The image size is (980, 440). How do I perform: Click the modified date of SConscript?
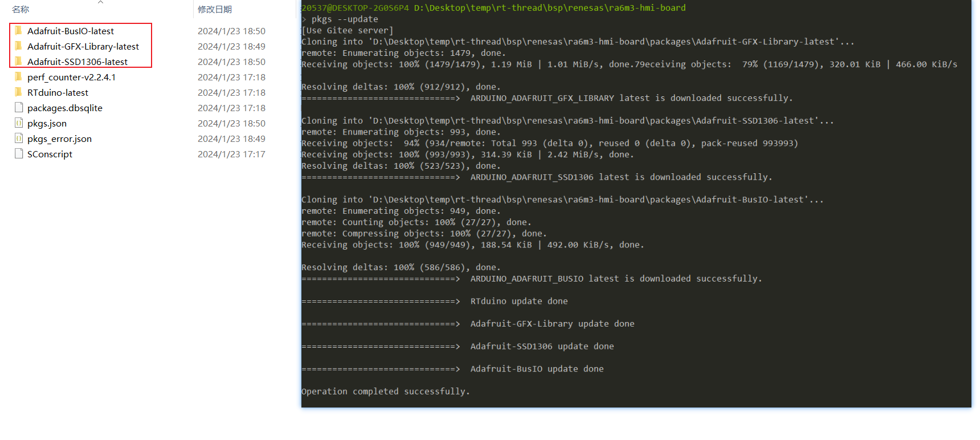231,154
